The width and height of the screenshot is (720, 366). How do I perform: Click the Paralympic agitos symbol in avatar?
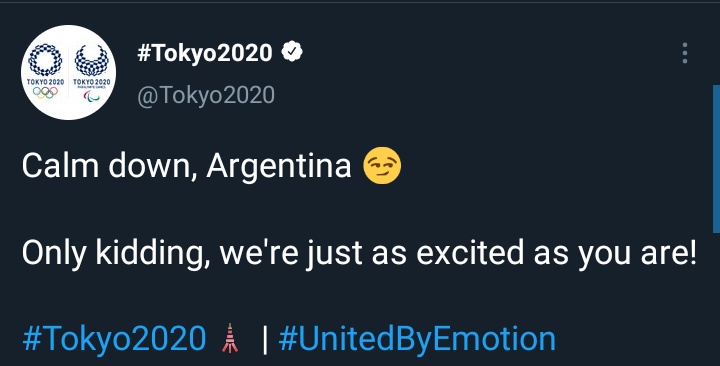(92, 95)
